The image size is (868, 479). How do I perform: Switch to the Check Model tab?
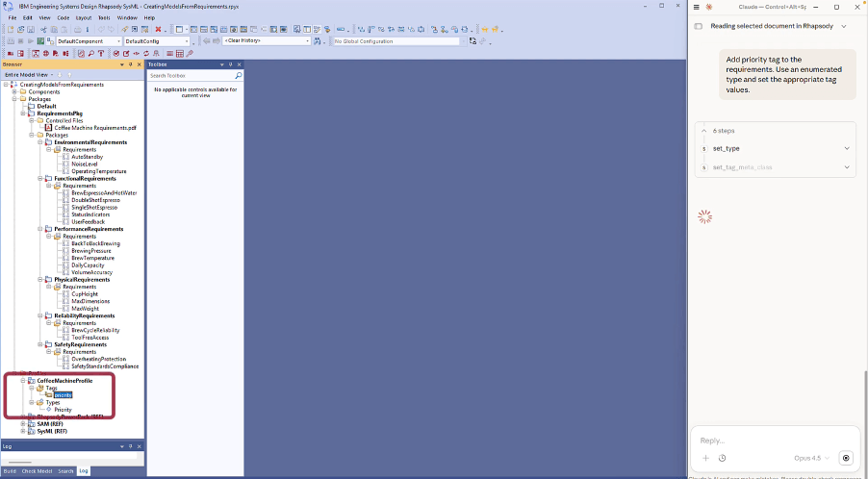click(x=37, y=471)
